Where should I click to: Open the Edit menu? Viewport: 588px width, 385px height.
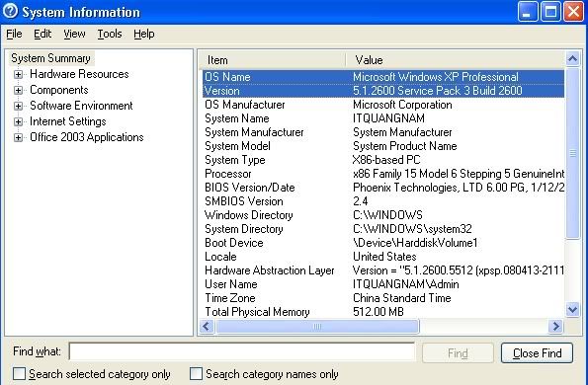tap(42, 34)
